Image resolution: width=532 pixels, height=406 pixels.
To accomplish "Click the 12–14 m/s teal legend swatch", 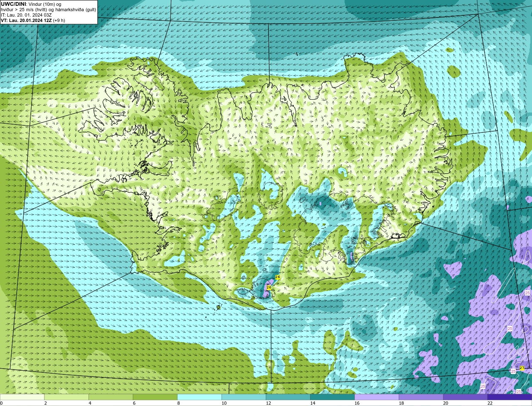I will (x=288, y=397).
